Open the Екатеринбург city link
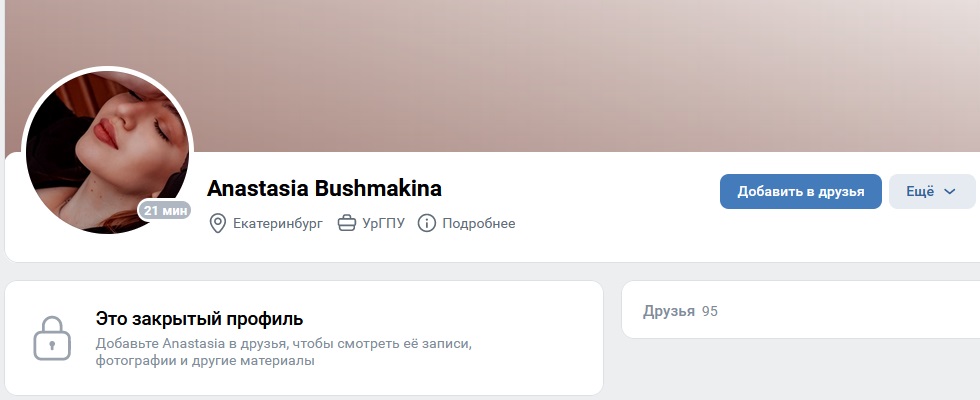The height and width of the screenshot is (400, 980). pos(278,223)
